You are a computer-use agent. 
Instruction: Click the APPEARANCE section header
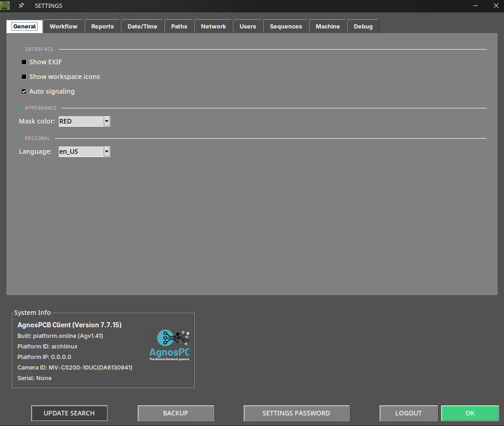40,108
